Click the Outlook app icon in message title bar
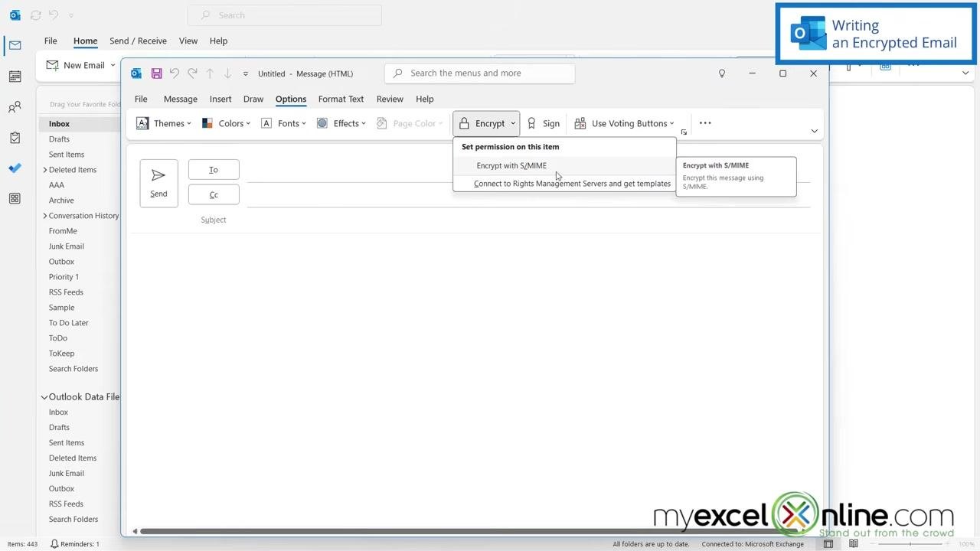 click(x=136, y=73)
